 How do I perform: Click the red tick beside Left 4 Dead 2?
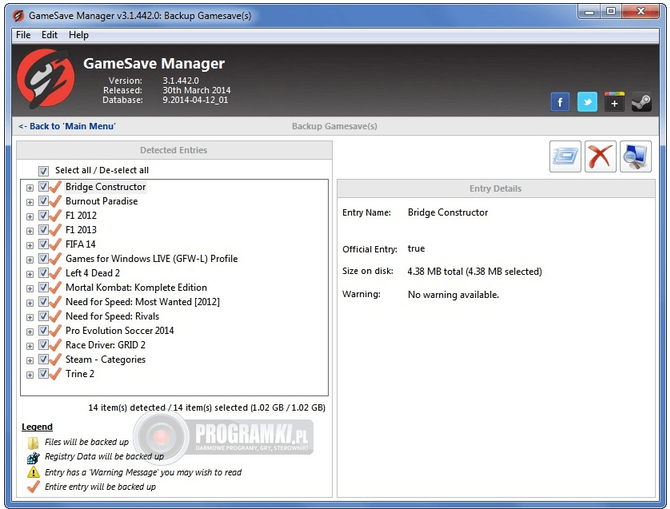coord(56,273)
